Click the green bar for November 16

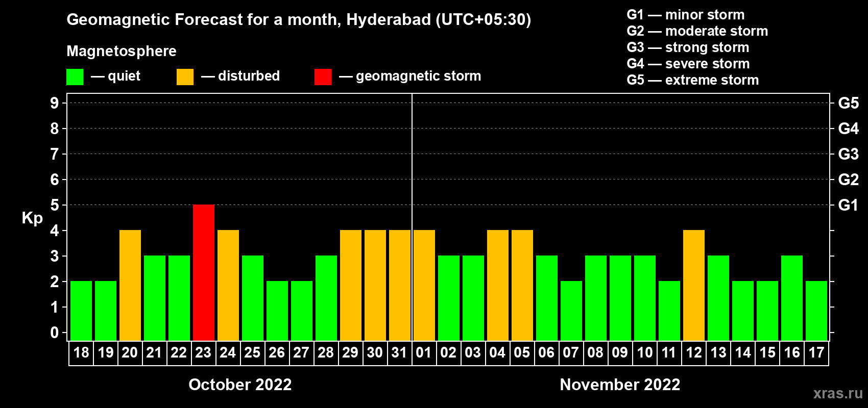792,298
